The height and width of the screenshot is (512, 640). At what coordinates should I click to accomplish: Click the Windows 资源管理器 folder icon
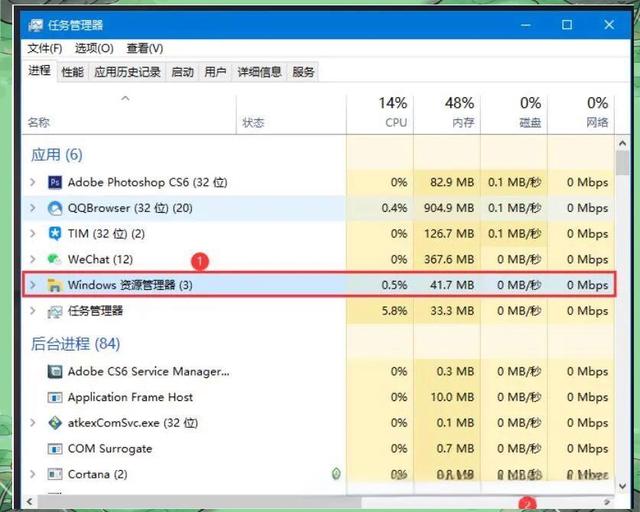click(55, 285)
